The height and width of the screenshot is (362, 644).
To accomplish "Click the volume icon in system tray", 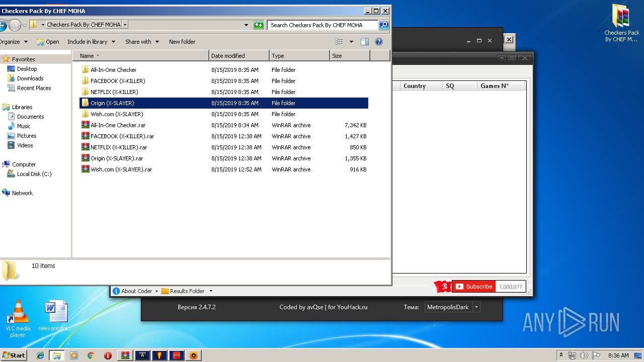I will click(584, 355).
